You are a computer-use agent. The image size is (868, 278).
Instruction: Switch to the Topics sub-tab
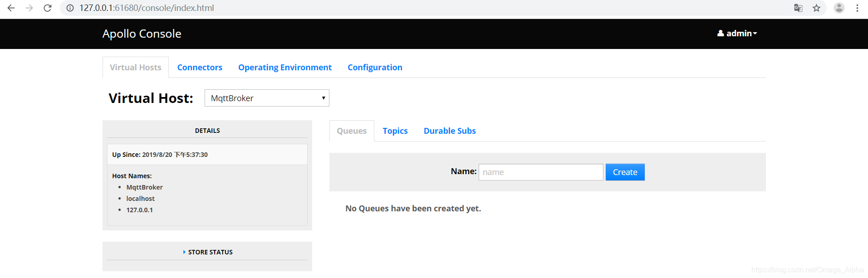tap(395, 131)
